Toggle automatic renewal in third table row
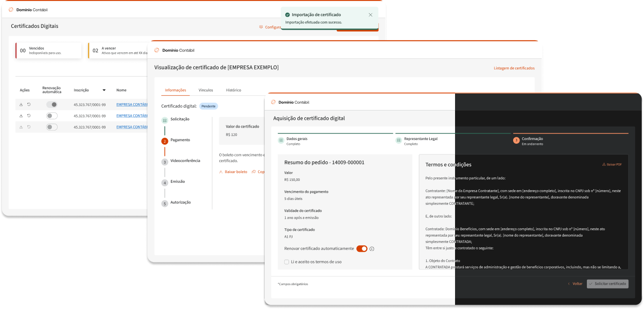The width and height of the screenshot is (644, 309). (52, 127)
